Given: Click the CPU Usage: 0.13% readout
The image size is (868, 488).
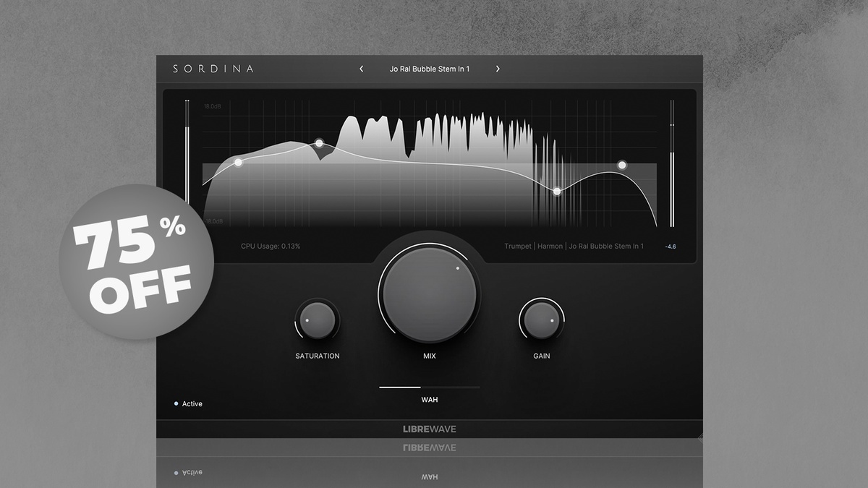Looking at the screenshot, I should point(271,247).
